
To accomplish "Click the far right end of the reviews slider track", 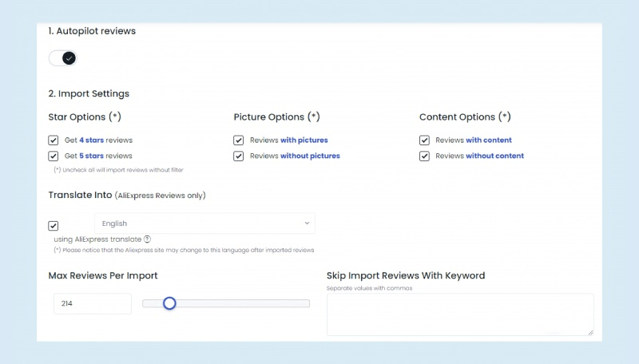I will (x=308, y=303).
